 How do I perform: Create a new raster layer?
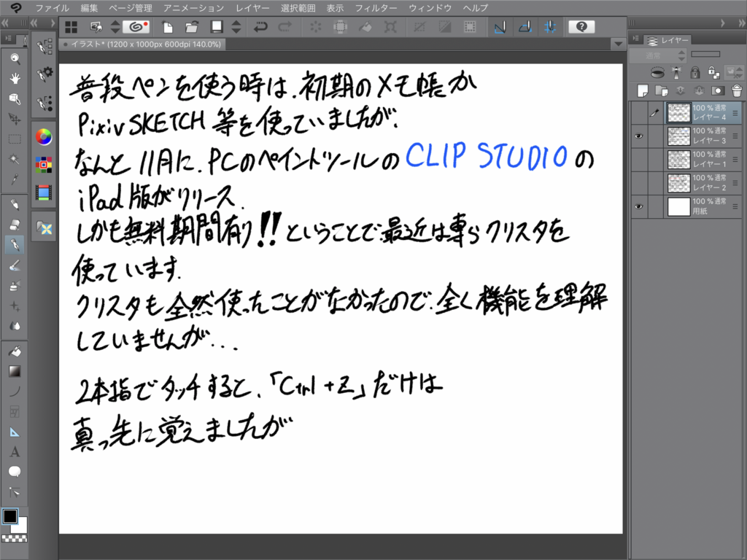click(641, 90)
